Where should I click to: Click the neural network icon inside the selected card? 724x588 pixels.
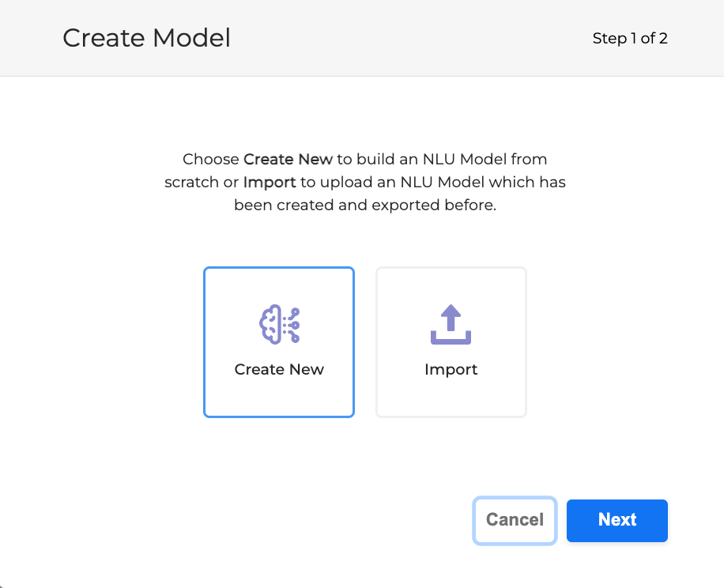click(x=278, y=322)
